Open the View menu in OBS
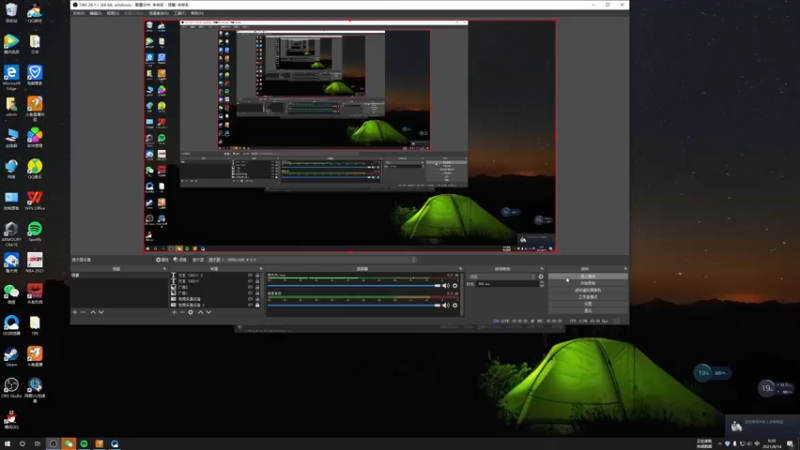 click(113, 13)
